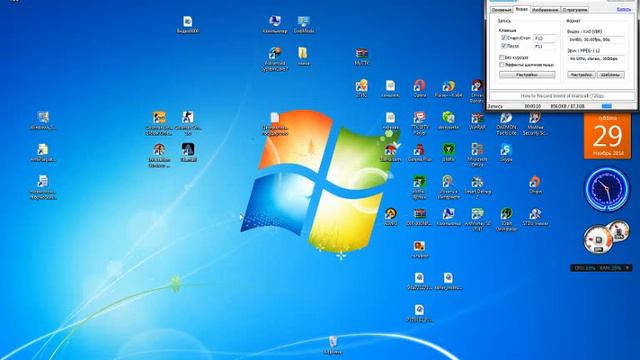The height and width of the screenshot is (360, 640).
Task: Open the My TK desktop shortcut
Action: pyautogui.click(x=361, y=56)
